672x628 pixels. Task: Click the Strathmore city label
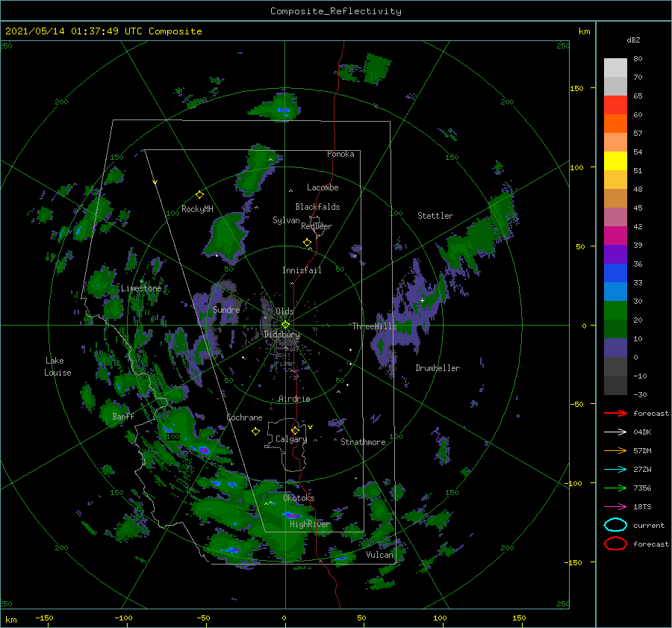(x=363, y=442)
